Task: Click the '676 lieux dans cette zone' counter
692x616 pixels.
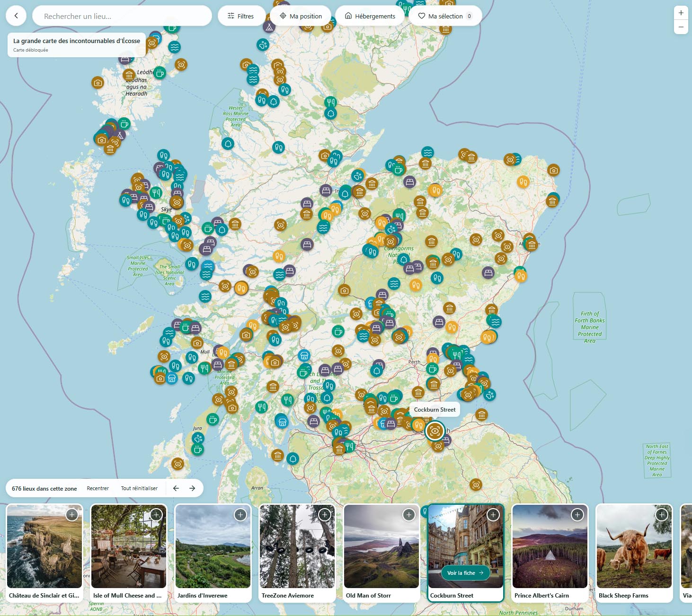Action: coord(44,488)
